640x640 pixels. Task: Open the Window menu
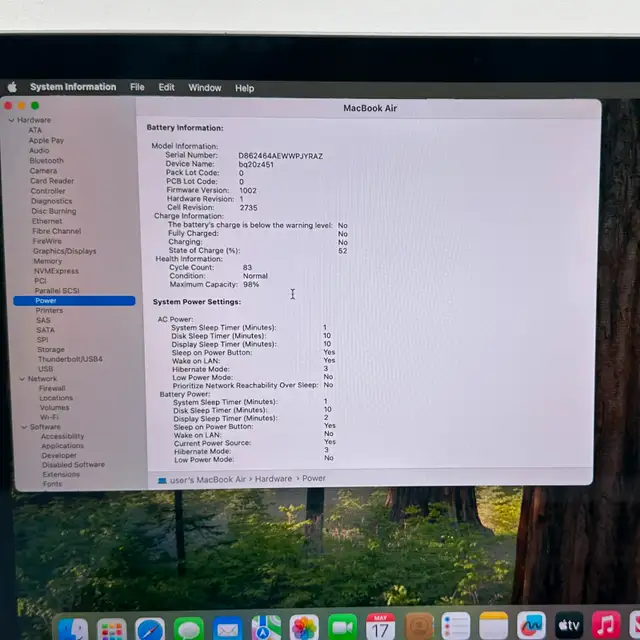tap(205, 88)
